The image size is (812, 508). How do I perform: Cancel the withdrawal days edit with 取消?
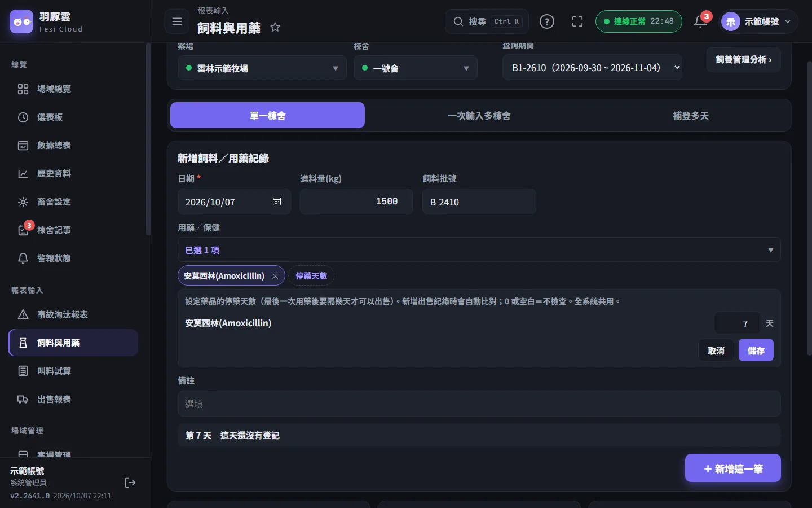click(716, 351)
